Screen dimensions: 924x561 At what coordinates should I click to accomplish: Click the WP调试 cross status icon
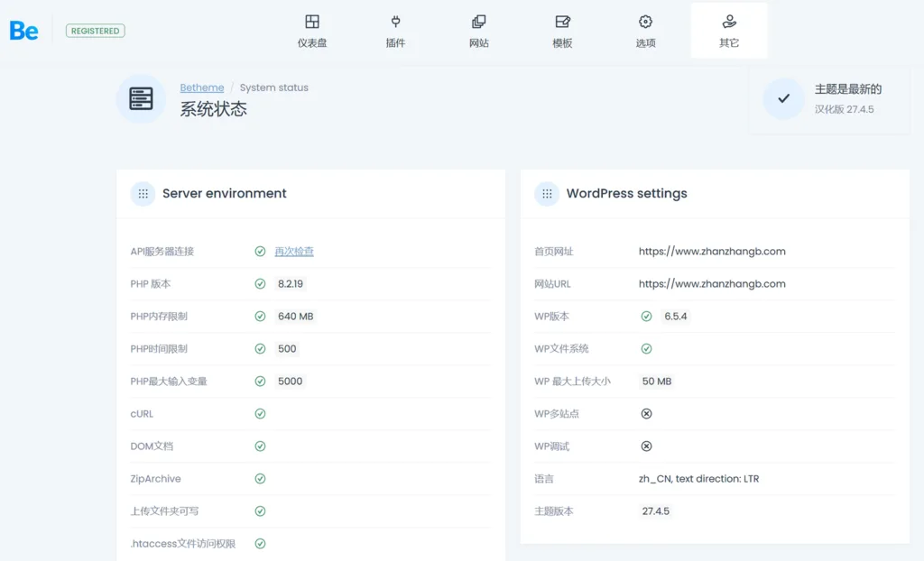646,446
